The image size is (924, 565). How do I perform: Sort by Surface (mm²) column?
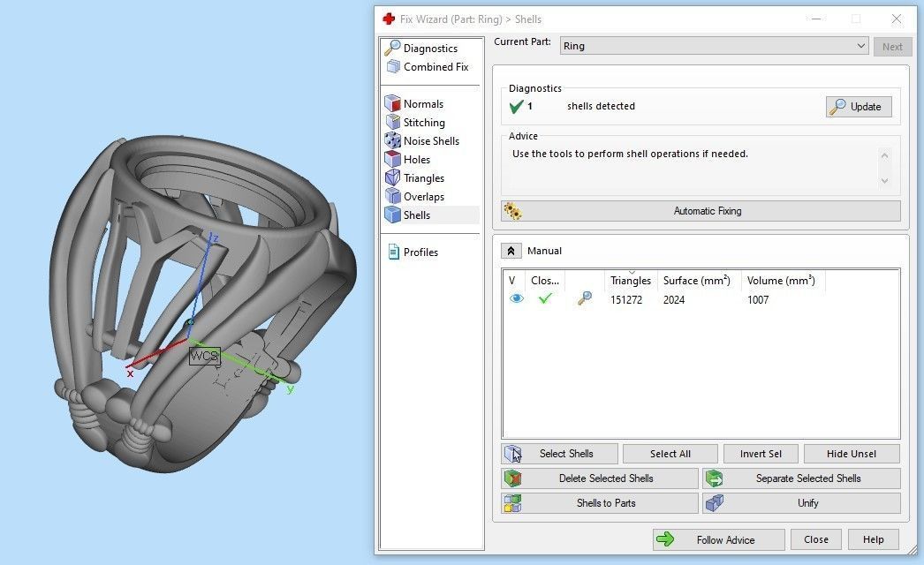(697, 281)
